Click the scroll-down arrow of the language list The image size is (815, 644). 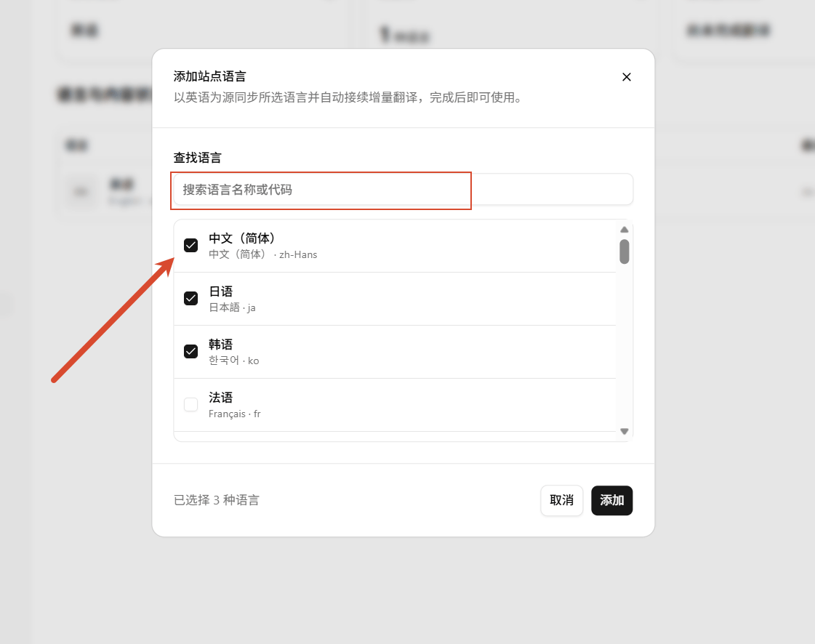pyautogui.click(x=625, y=432)
